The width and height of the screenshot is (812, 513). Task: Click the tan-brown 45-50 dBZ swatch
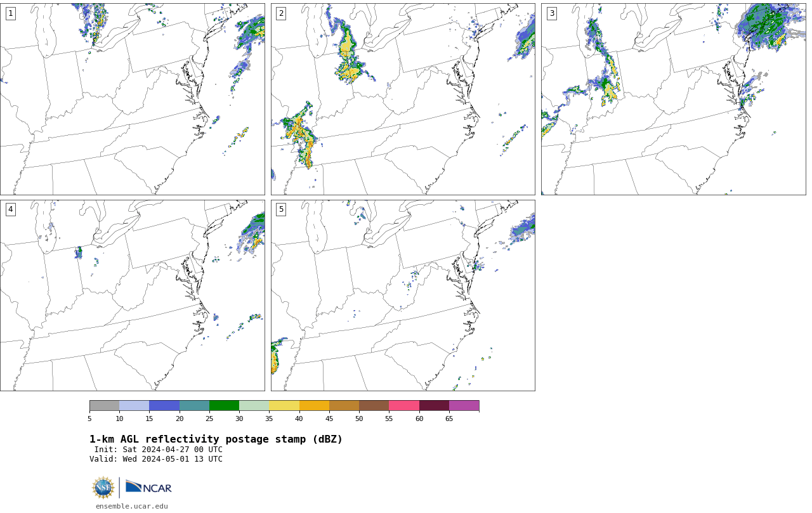click(344, 406)
